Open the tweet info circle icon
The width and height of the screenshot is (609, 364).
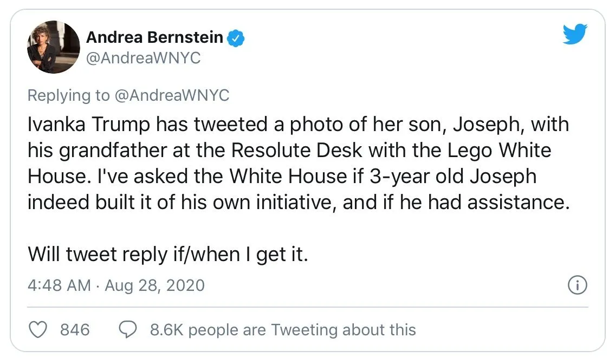pos(577,285)
